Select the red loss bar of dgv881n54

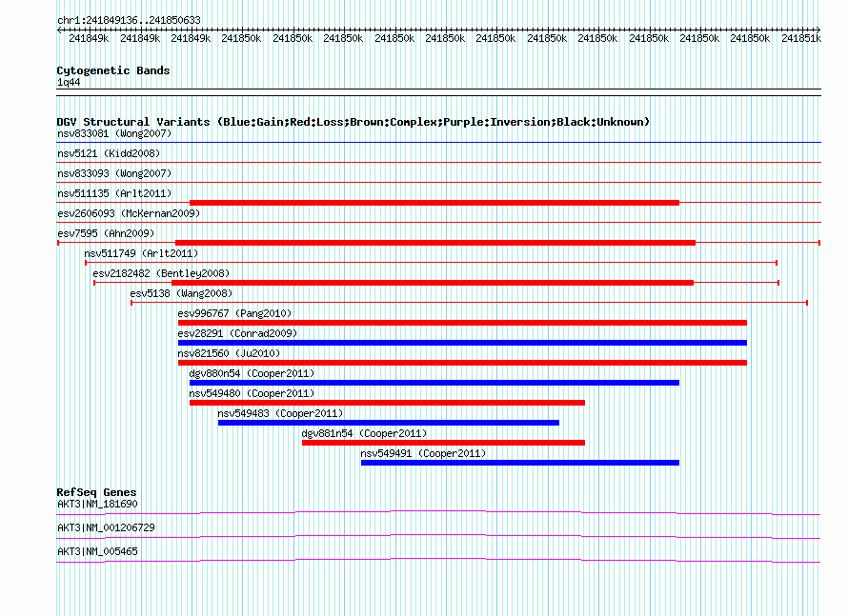[x=443, y=443]
